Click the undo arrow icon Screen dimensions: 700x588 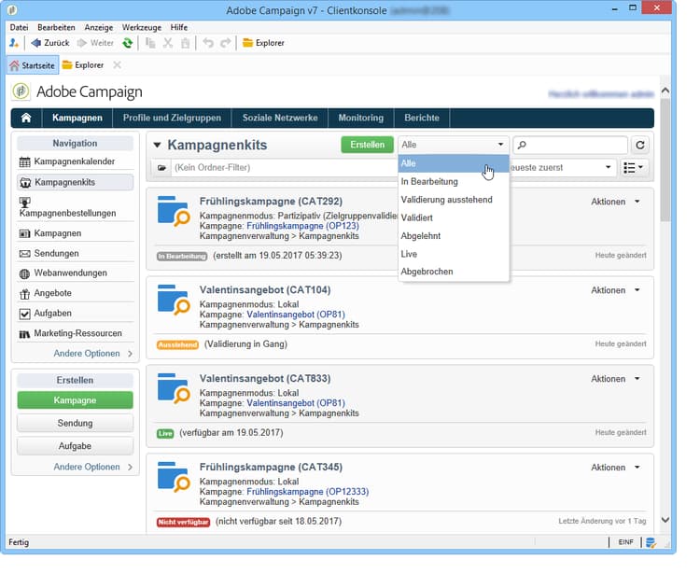click(x=208, y=43)
